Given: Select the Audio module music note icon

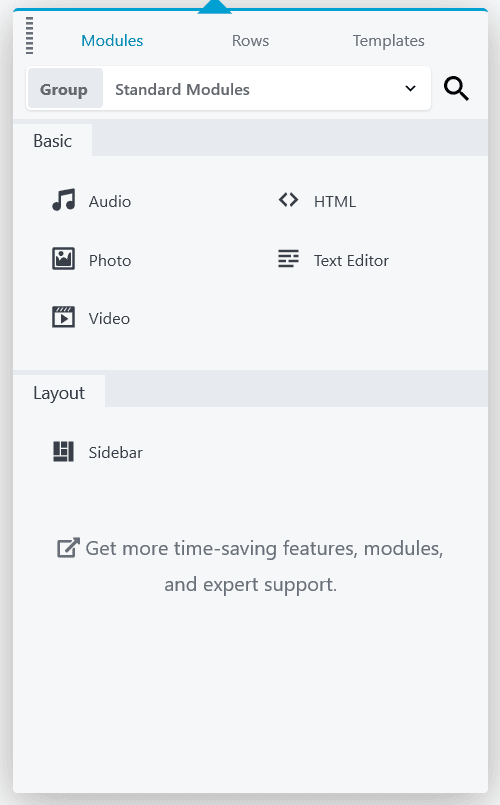Looking at the screenshot, I should (64, 200).
